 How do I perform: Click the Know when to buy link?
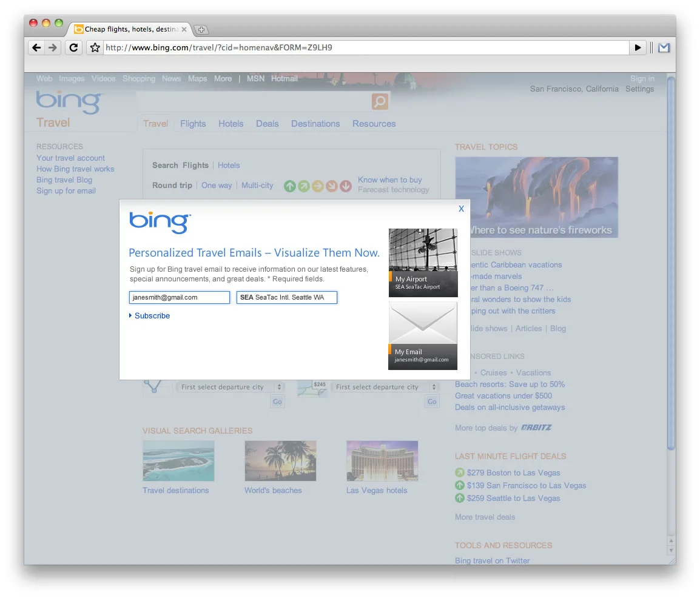point(390,180)
